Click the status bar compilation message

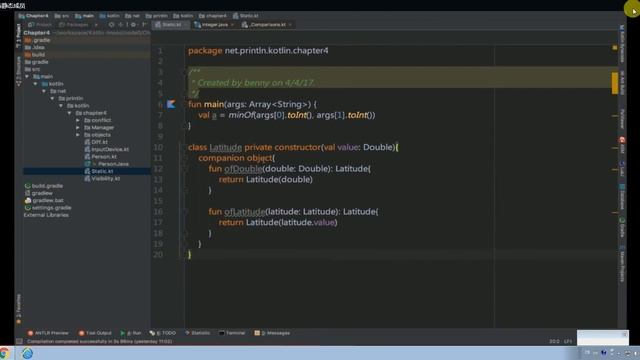[100, 341]
